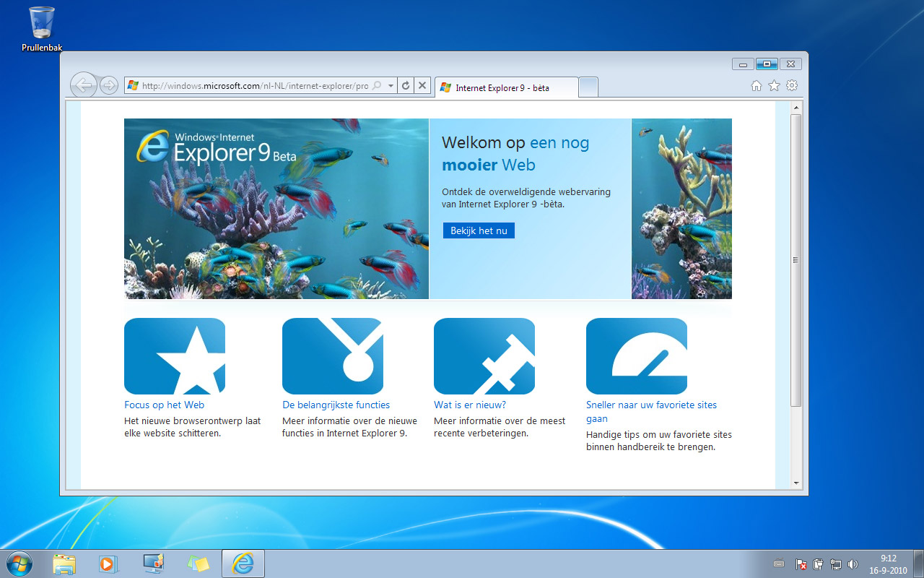The width and height of the screenshot is (924, 578).
Task: Open the Tools gear icon
Action: pyautogui.click(x=792, y=85)
